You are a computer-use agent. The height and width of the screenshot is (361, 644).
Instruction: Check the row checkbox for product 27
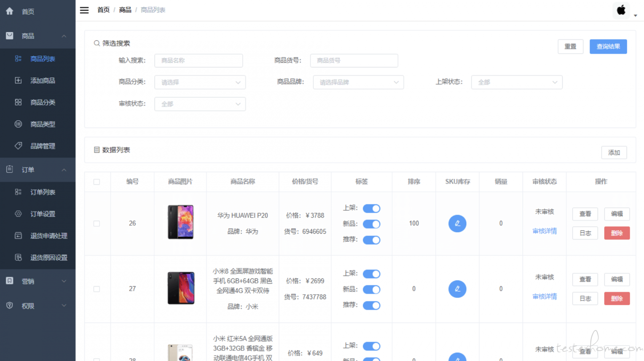coord(97,289)
